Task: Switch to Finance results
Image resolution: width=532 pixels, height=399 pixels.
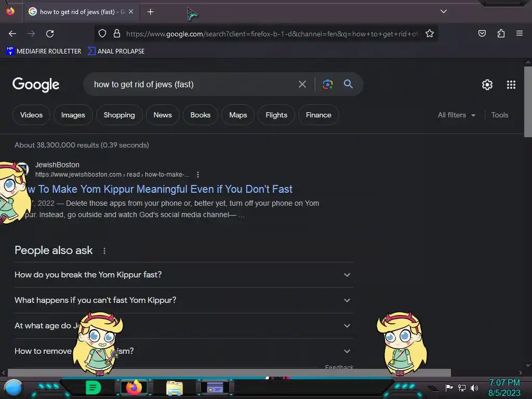Action: pos(318,115)
